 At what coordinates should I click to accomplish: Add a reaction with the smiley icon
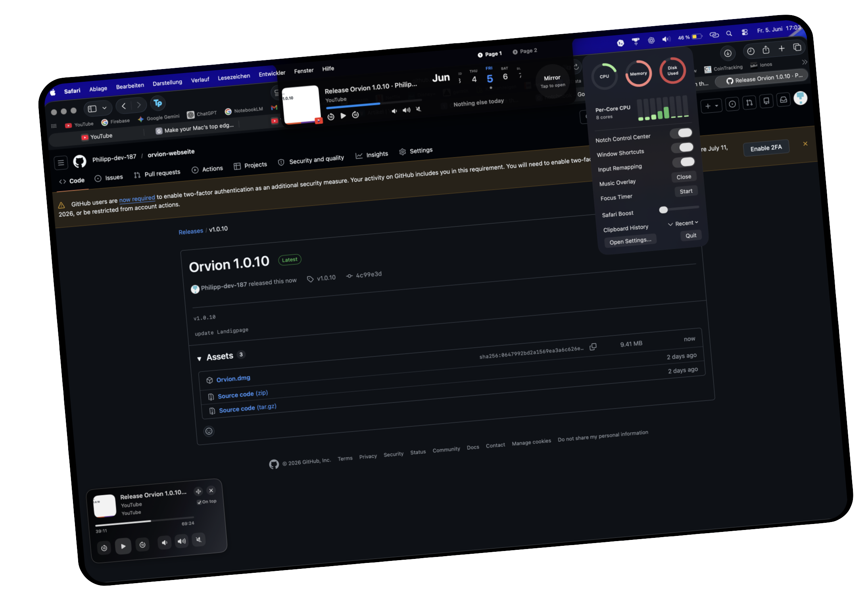[x=209, y=431]
